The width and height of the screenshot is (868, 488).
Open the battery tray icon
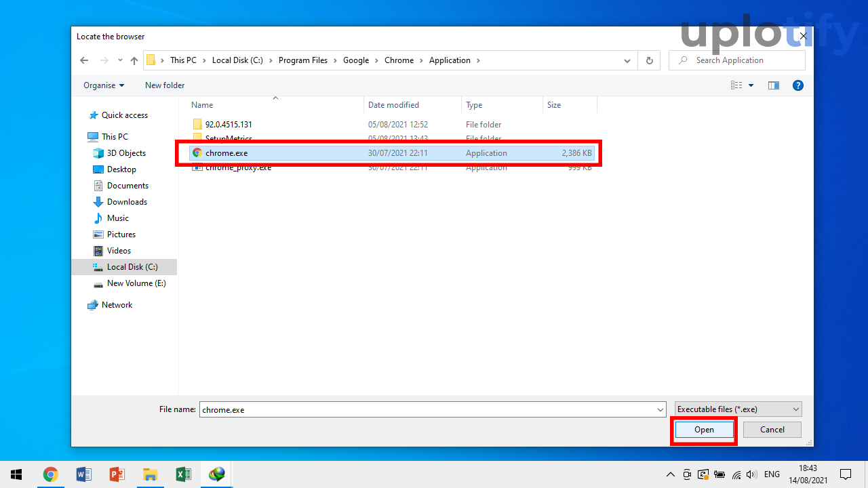coord(719,474)
